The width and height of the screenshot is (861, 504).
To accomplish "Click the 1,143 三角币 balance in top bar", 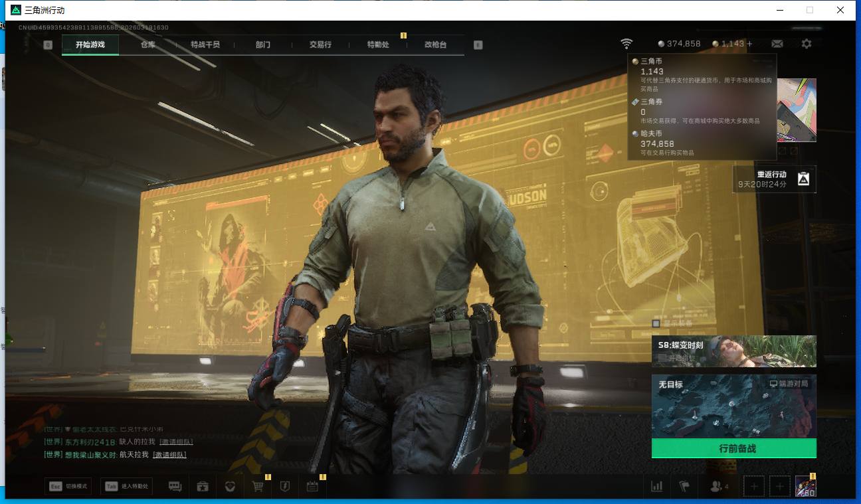I will coord(728,44).
